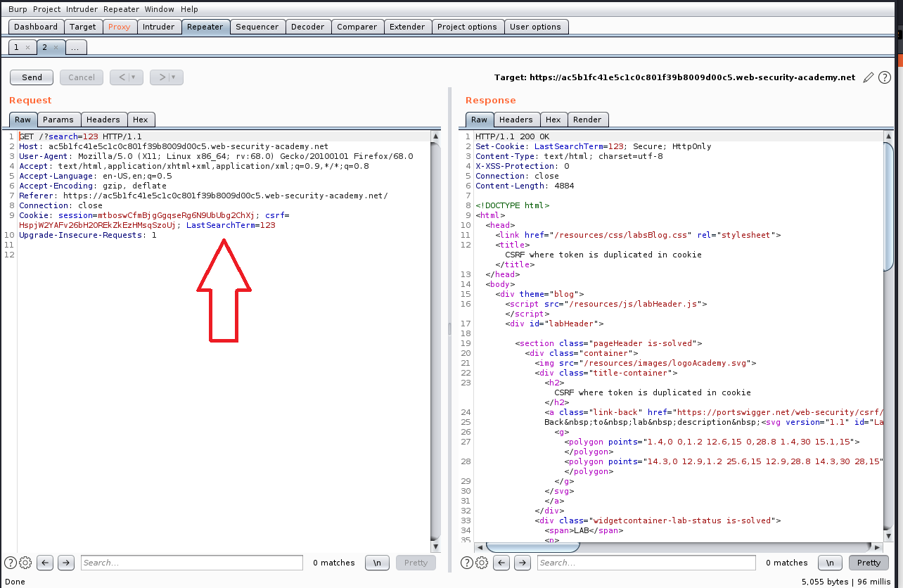Click the scroll-left arrow of the Response viewer
The width and height of the screenshot is (903, 588).
coord(480,547)
